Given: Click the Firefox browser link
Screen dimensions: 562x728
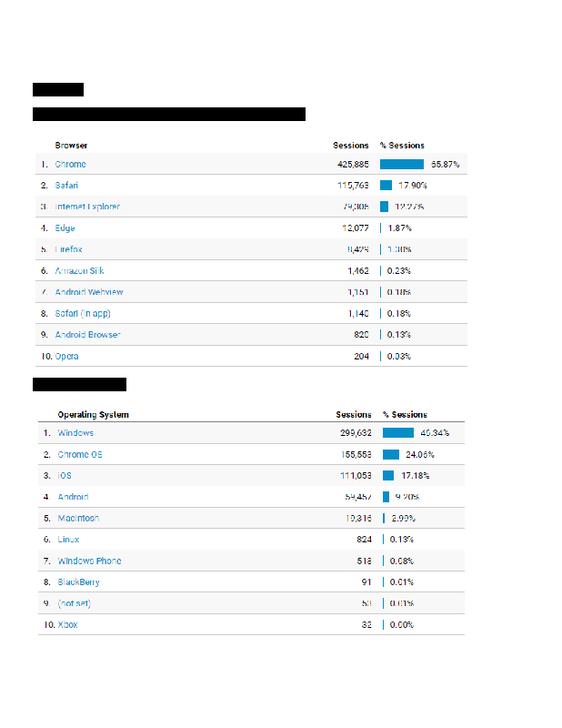Looking at the screenshot, I should (x=68, y=249).
